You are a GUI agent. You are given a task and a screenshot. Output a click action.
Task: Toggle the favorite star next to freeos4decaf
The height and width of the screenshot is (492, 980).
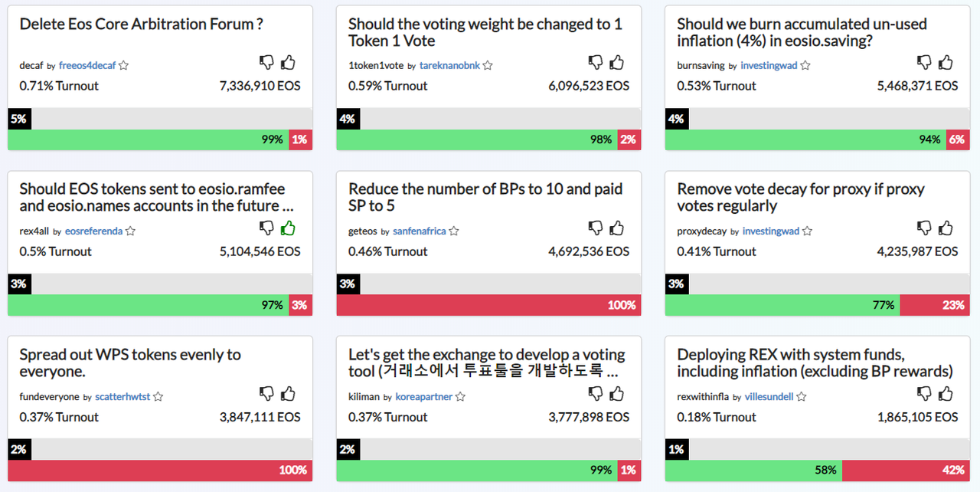[124, 65]
